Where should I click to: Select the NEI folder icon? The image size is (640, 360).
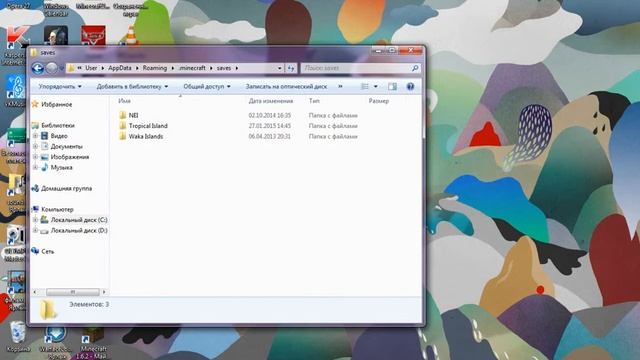[122, 115]
